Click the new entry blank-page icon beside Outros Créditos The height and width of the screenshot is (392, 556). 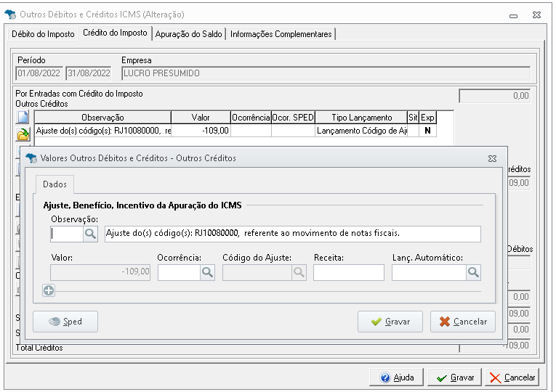tap(23, 116)
